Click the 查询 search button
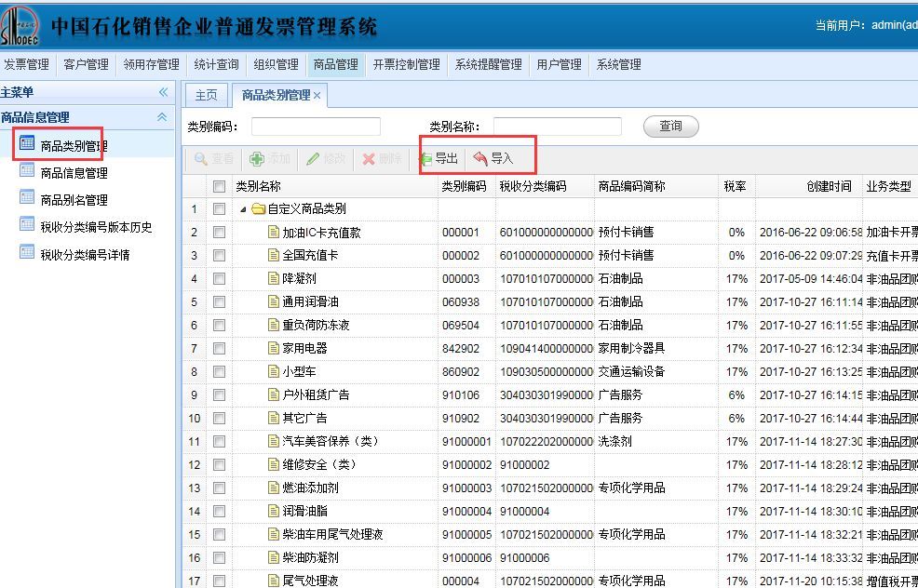918x588 pixels. tap(671, 127)
